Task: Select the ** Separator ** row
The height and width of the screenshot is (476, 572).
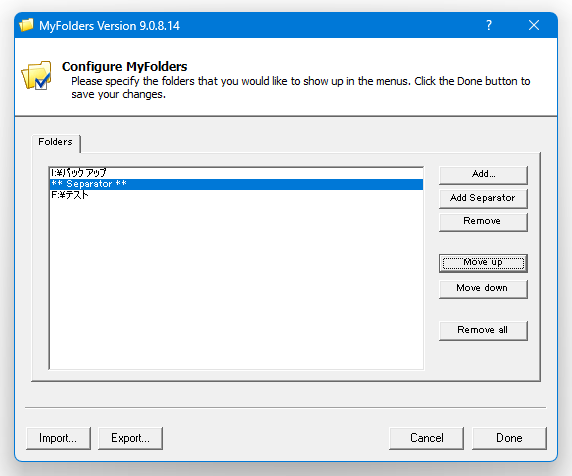Action: click(x=236, y=184)
